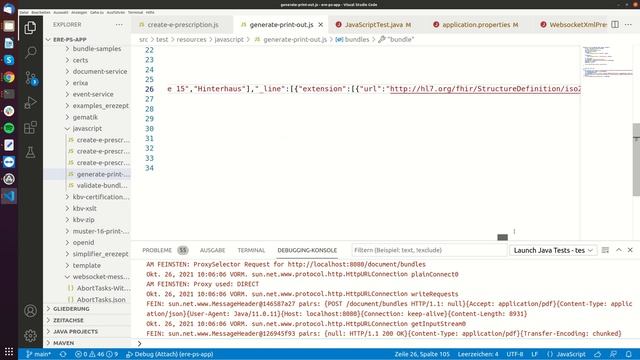
Task: Expand the certs folder
Action: [x=80, y=60]
